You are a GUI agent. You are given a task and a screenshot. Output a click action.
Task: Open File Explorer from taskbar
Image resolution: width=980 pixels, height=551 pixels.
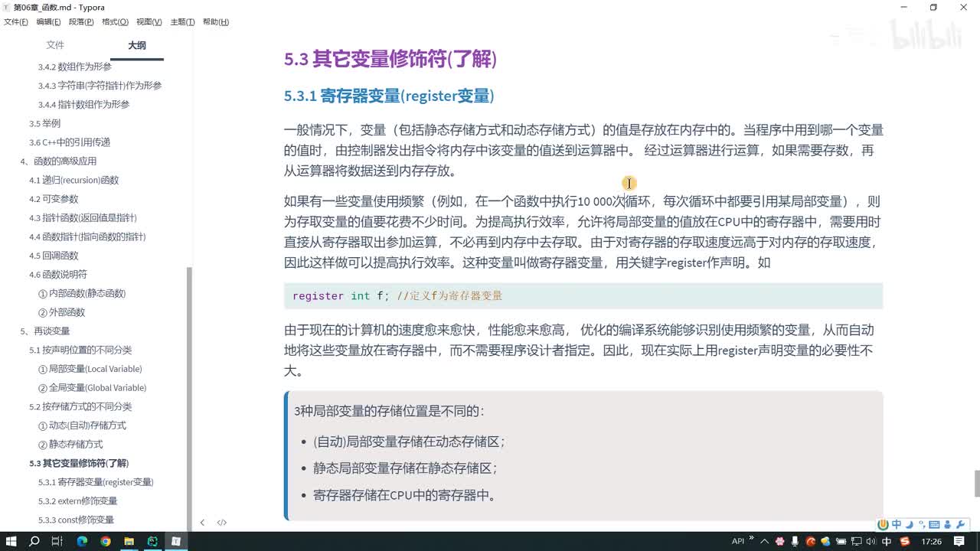(x=129, y=541)
